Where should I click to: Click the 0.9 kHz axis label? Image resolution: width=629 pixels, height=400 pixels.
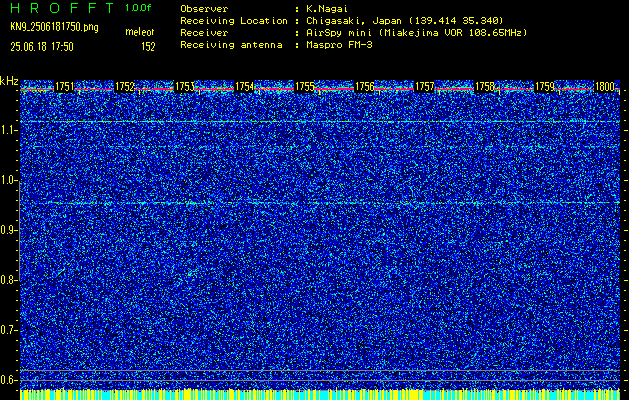8,230
